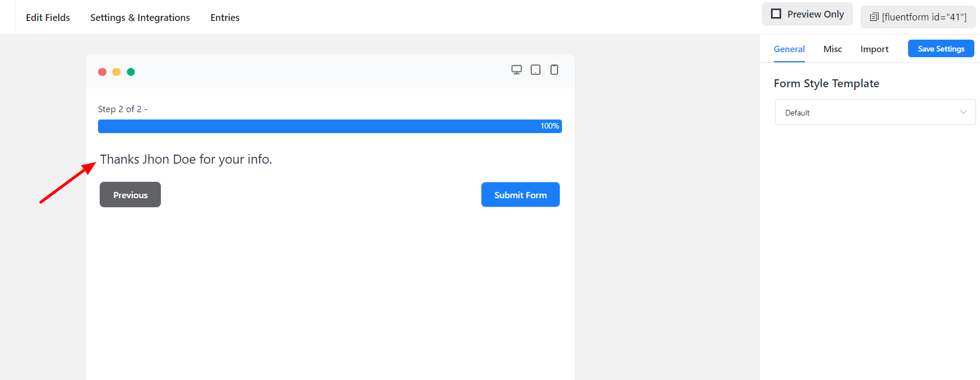Enable the Preview Only checkbox
This screenshot has width=980, height=380.
[x=776, y=14]
